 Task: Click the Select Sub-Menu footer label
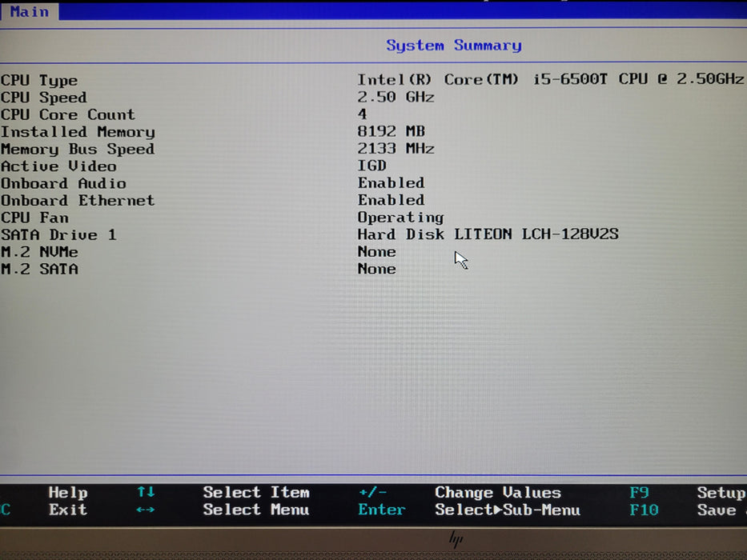pos(508,510)
